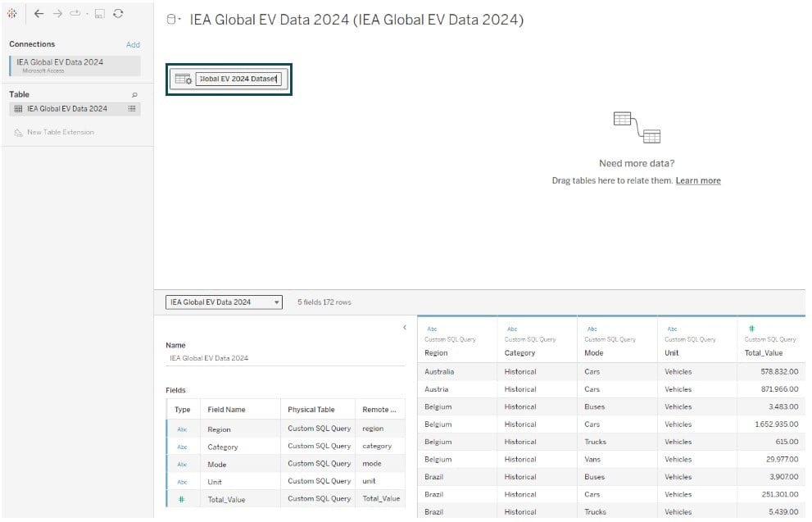Click the Abc type icon above Region column
Viewport: 812px width, 522px height.
tap(432, 329)
